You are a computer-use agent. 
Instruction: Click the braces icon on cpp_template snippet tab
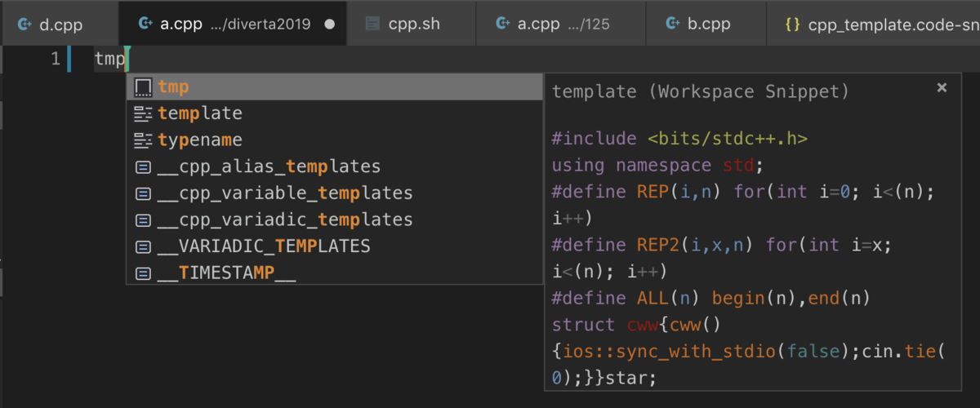coord(791,24)
